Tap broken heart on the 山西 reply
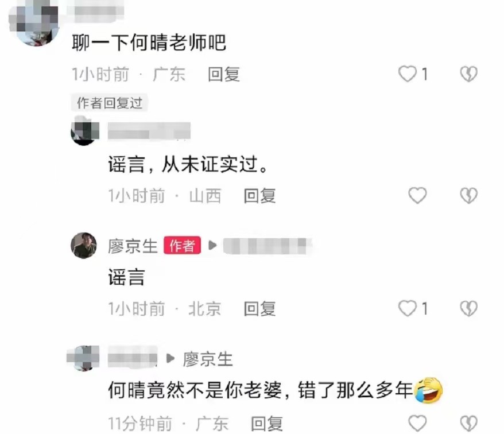Viewport: 504px width, 434px height. click(468, 195)
